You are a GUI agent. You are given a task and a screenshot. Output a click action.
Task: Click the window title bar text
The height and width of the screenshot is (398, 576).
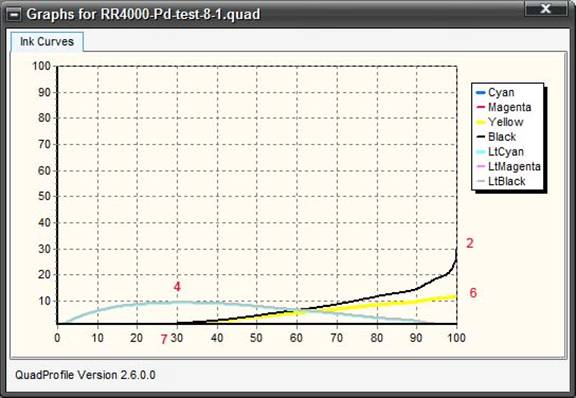[143, 14]
